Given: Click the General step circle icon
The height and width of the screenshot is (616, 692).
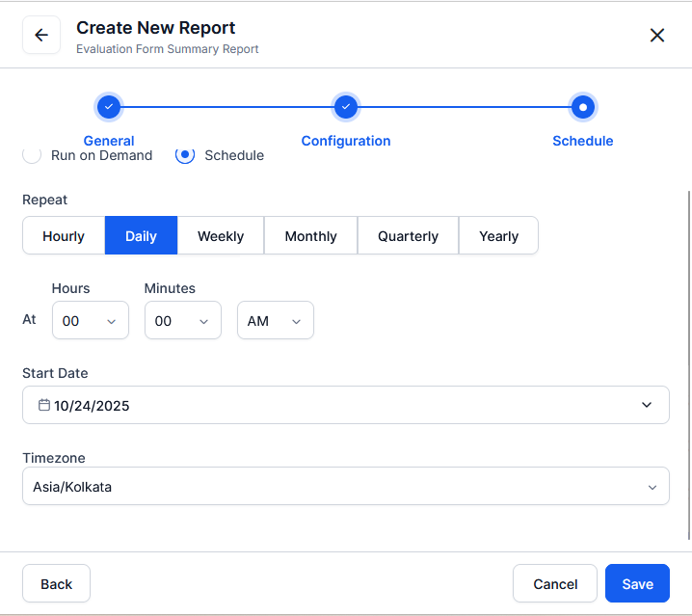Looking at the screenshot, I should 109,107.
